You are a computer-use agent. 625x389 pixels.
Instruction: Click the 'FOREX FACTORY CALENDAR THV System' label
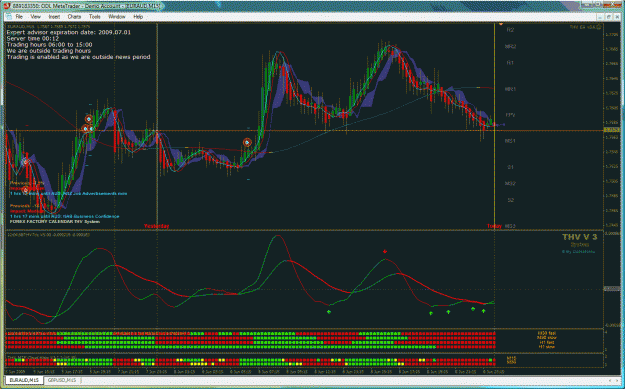(x=55, y=221)
